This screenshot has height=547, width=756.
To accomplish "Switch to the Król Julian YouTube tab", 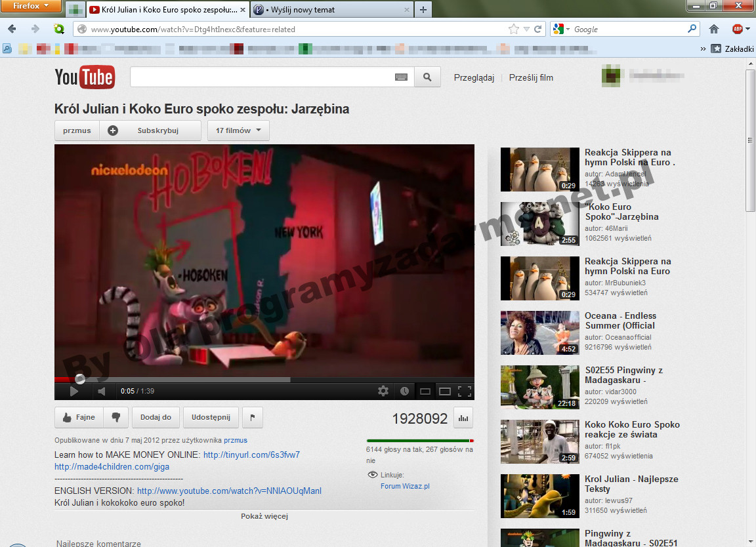I will tap(168, 10).
